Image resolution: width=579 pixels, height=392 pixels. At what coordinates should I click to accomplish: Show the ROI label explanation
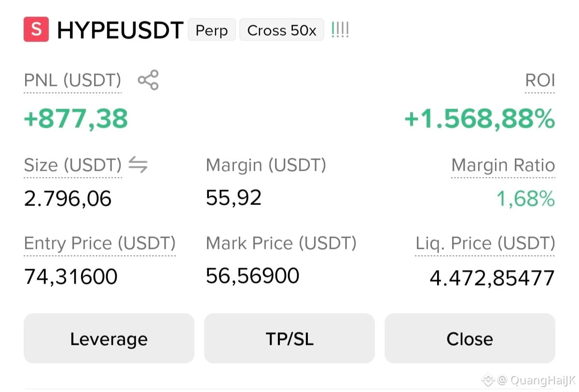tap(540, 81)
